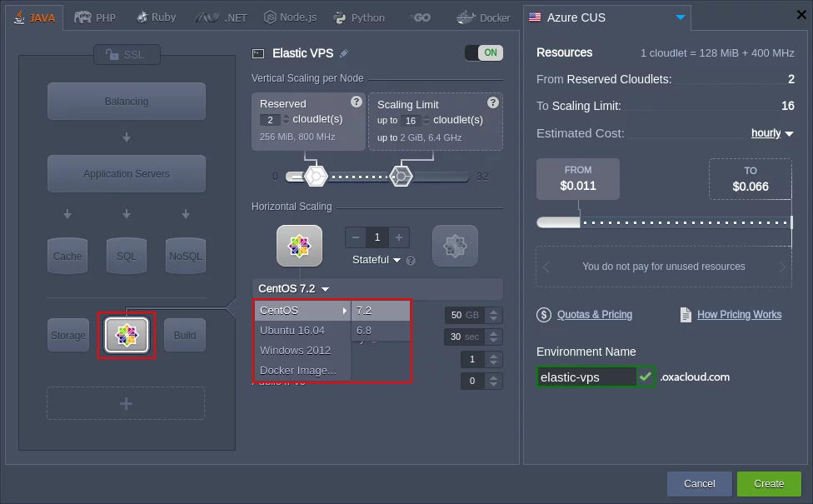Select the Application Servers block
Screen dimensions: 813x504
[127, 174]
